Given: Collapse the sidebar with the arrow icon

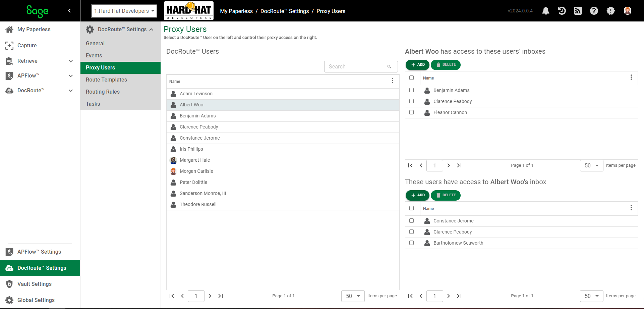Looking at the screenshot, I should coord(69,11).
